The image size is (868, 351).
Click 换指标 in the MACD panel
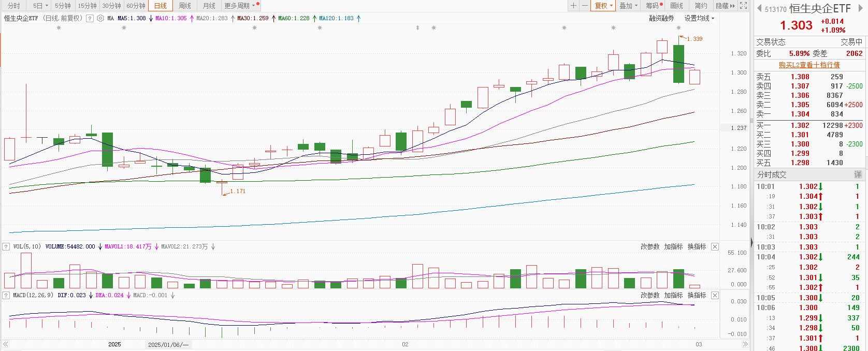(x=697, y=295)
